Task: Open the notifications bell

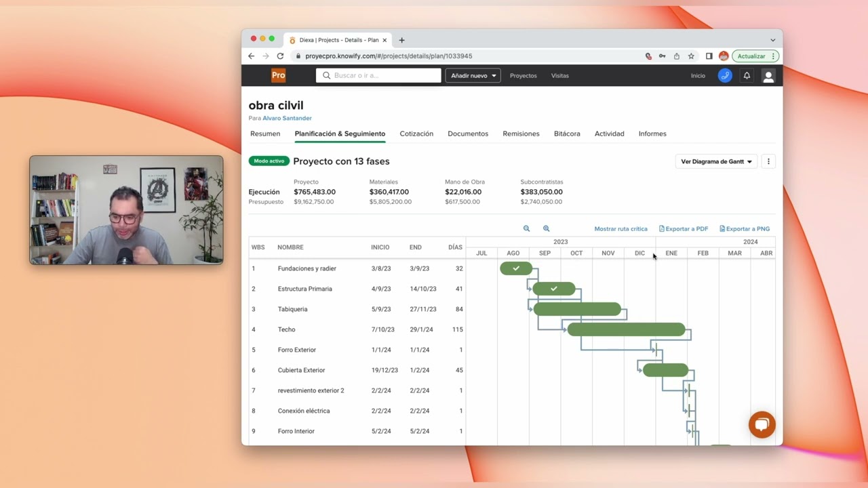Action: pyautogui.click(x=747, y=76)
